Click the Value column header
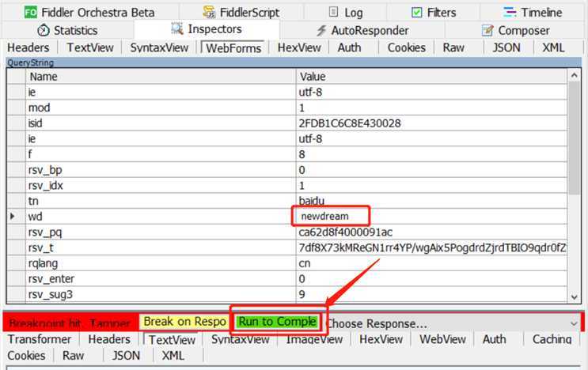 coord(431,77)
